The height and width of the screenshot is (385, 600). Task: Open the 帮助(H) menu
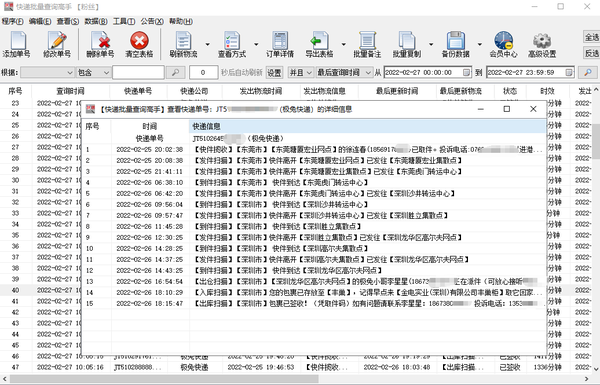181,21
